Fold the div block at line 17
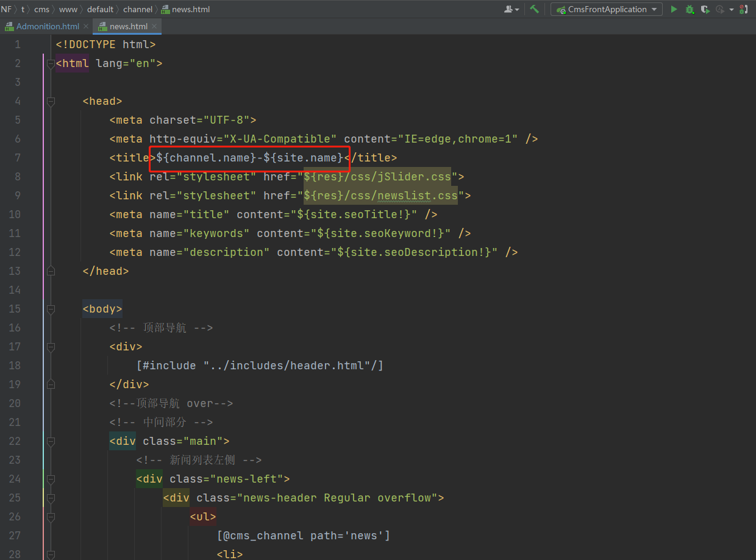Viewport: 756px width, 560px height. point(51,347)
